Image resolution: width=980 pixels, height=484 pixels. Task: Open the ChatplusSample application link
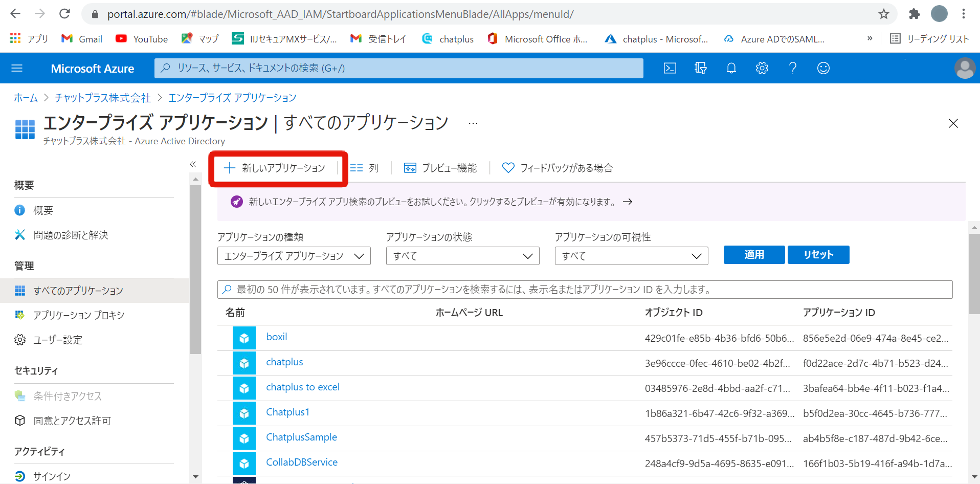pos(301,437)
